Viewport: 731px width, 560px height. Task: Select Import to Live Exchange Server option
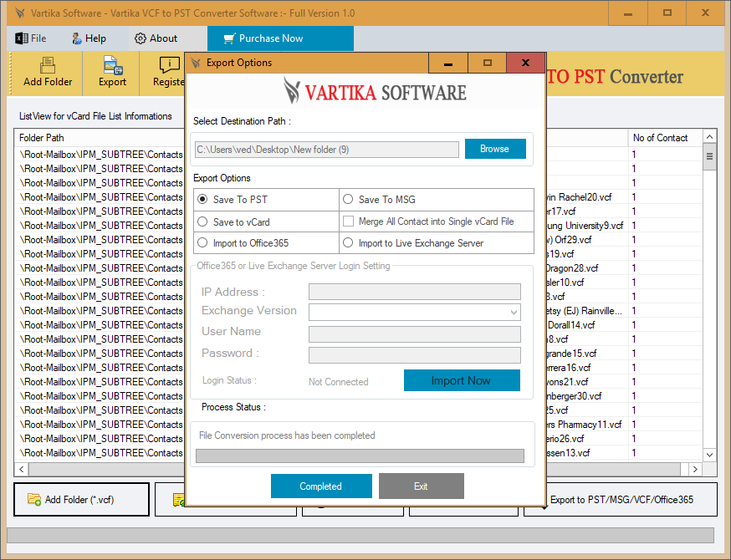tap(348, 242)
